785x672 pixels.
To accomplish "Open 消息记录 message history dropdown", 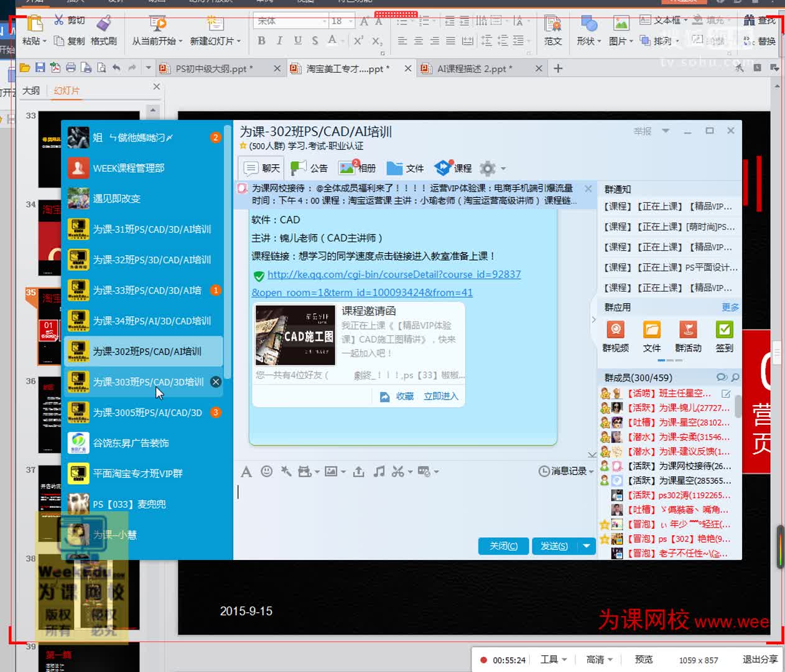I will [565, 472].
